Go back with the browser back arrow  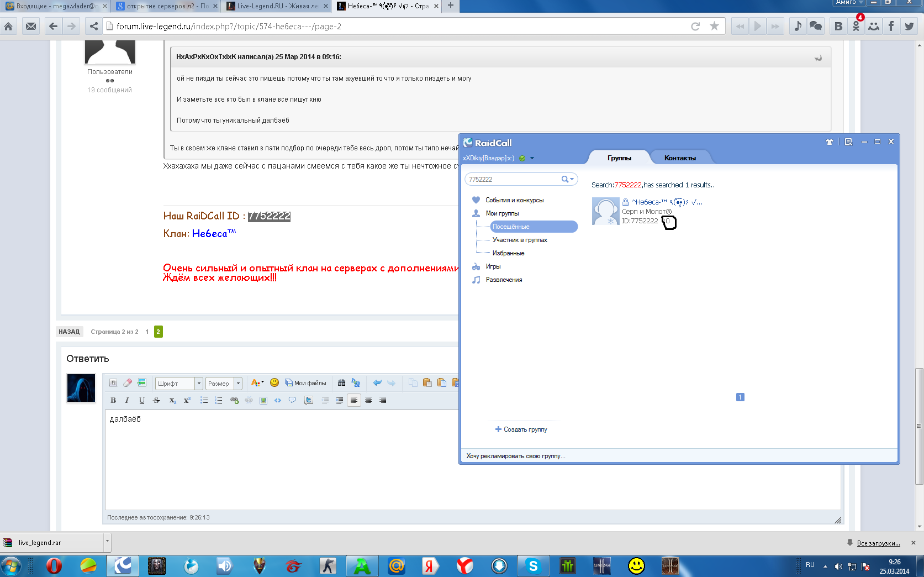click(x=53, y=26)
